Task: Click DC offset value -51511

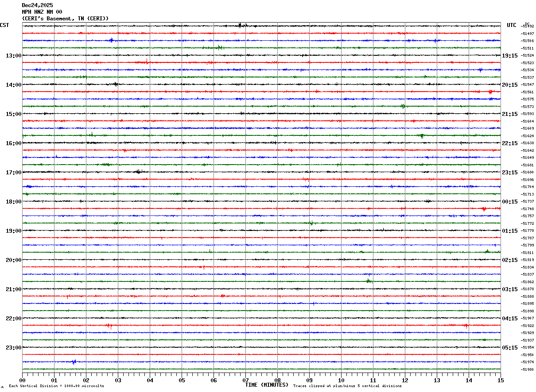Action: click(528, 48)
